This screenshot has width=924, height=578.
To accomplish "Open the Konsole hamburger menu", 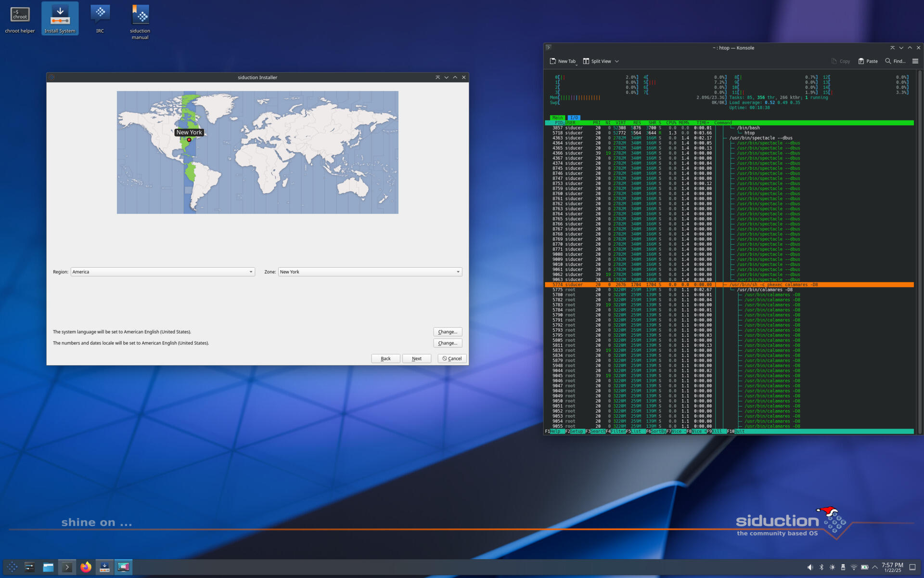I will click(x=915, y=61).
